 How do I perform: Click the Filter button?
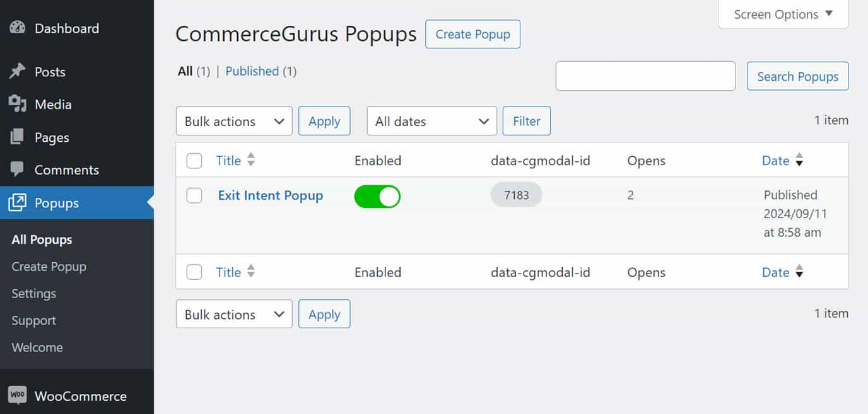[x=527, y=121]
